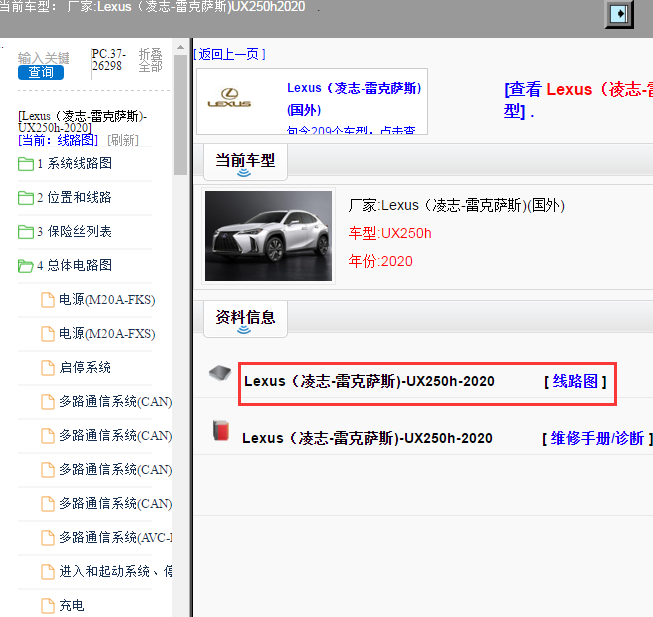Click the [查看 Lexus 车型] link
This screenshot has height=617, width=653.
click(x=578, y=100)
